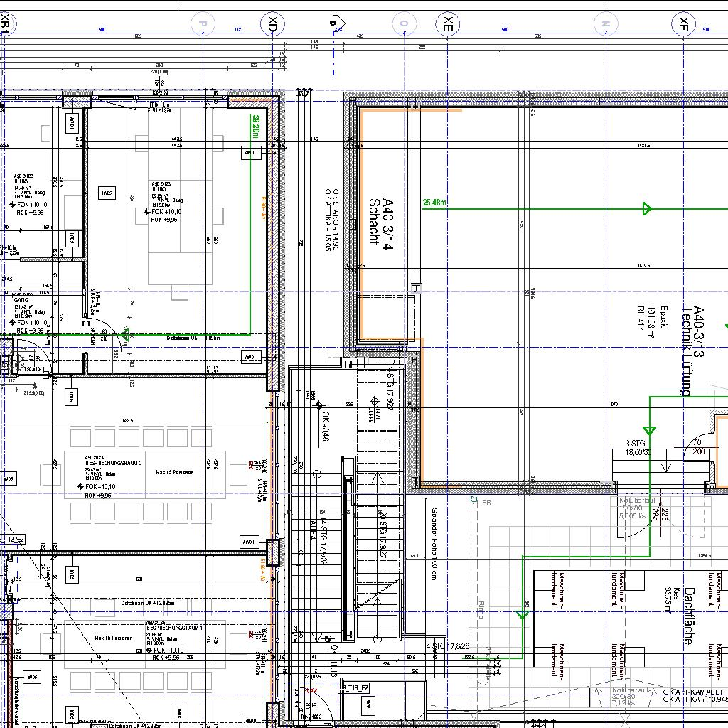The height and width of the screenshot is (728, 728).
Task: Click the T18_E2 door tag
Action: (355, 687)
